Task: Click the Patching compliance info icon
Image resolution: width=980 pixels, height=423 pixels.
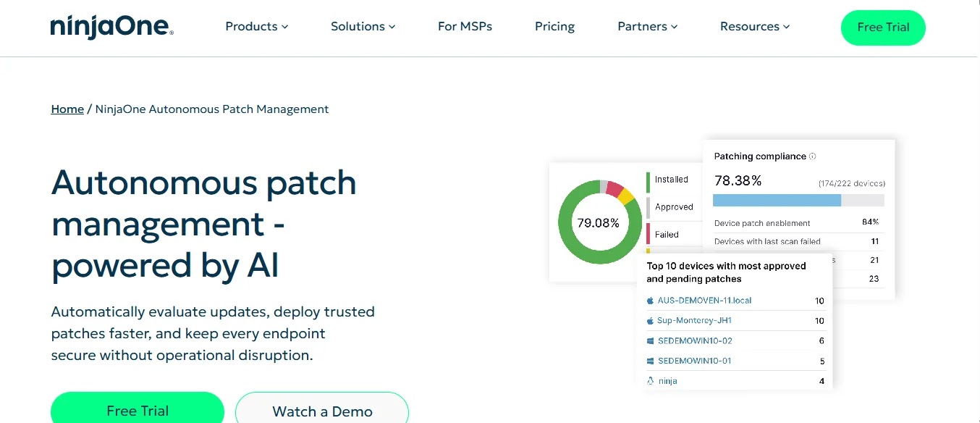Action: [812, 156]
